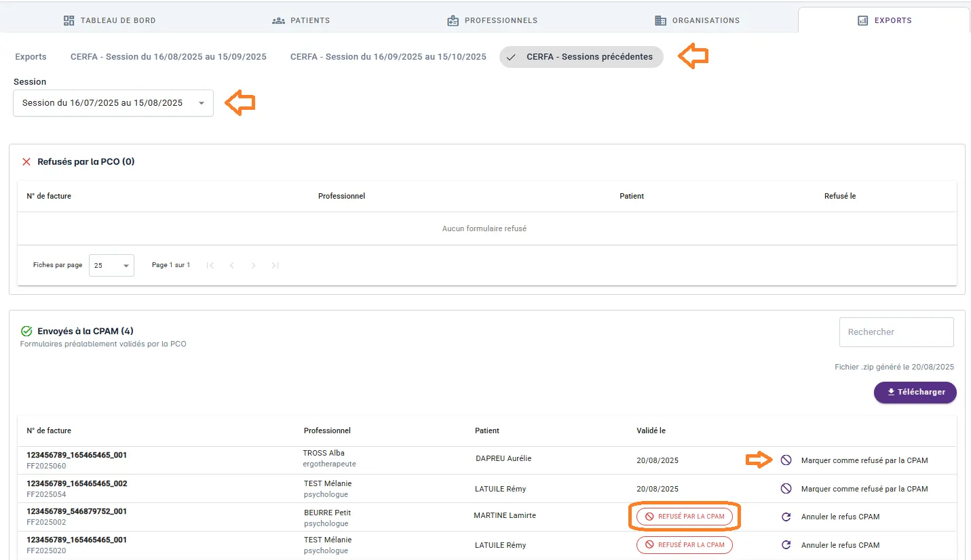Select CERFA session 16/08/2025 au 15/09/2025
Viewport: 971px width, 560px height.
168,57
